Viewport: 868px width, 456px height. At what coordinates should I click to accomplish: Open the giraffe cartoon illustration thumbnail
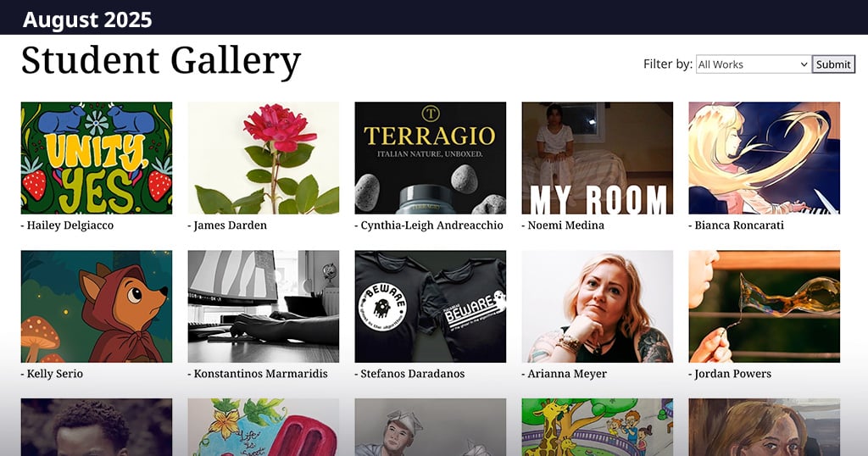[x=598, y=427]
